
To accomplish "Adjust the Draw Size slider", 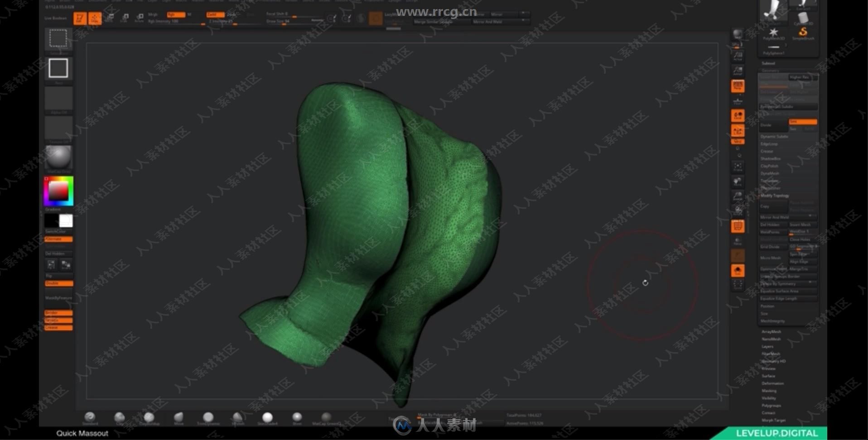I will pos(295,21).
